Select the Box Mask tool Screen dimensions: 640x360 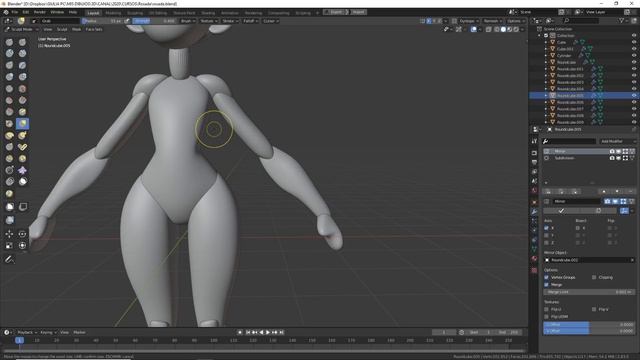(x=9, y=207)
